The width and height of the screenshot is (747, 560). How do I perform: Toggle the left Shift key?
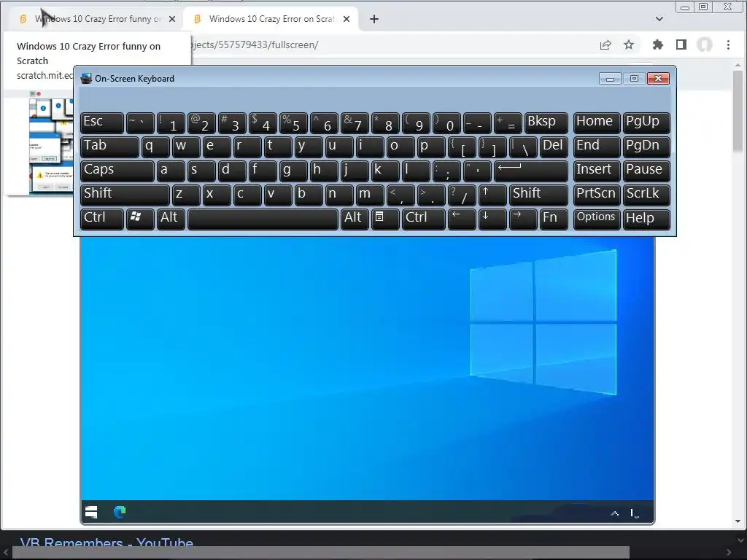click(x=125, y=195)
